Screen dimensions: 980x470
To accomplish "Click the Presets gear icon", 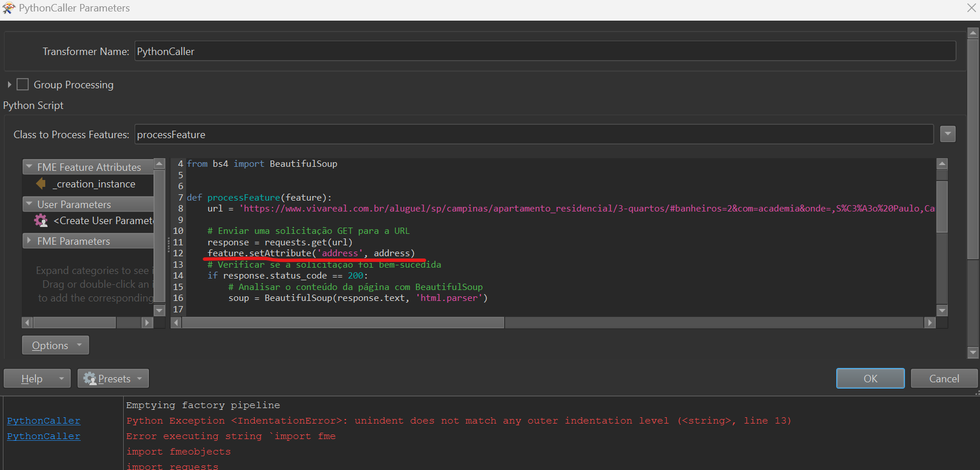I will (89, 378).
